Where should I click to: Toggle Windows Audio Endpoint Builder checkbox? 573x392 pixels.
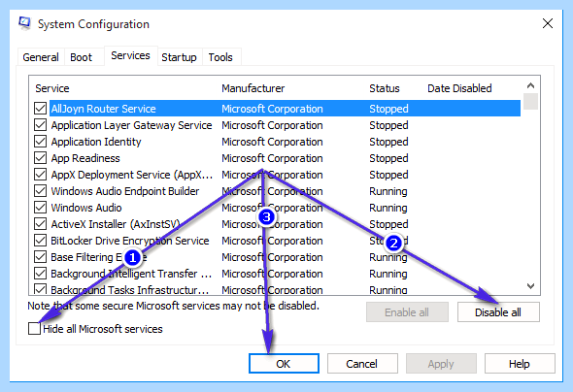pos(40,191)
